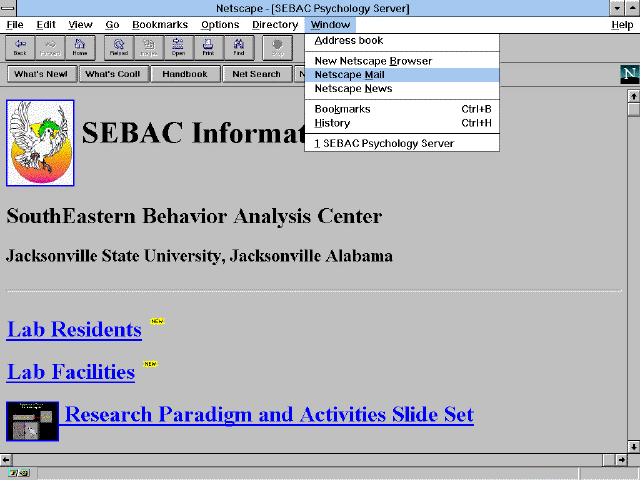Stop loading with the Stop icon

pyautogui.click(x=278, y=48)
